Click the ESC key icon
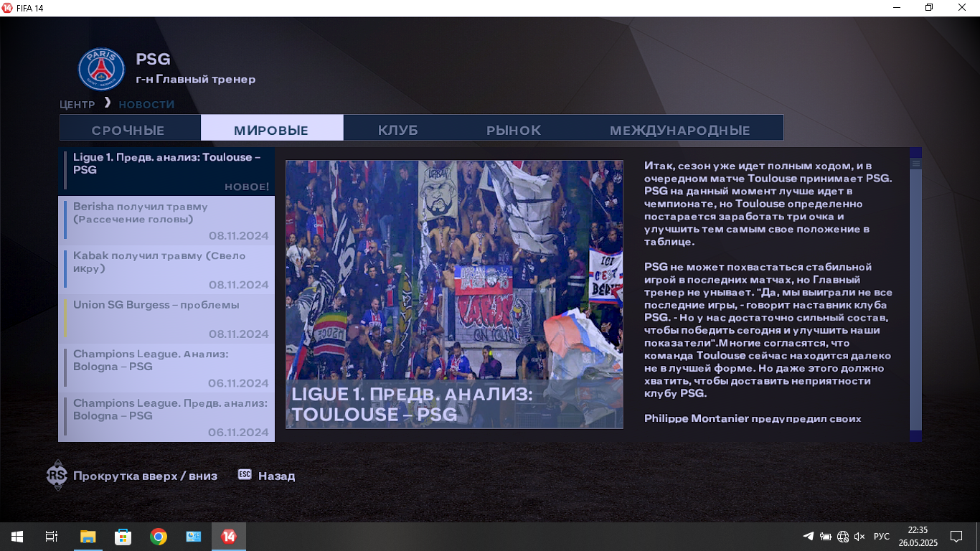The image size is (980, 551). point(245,475)
